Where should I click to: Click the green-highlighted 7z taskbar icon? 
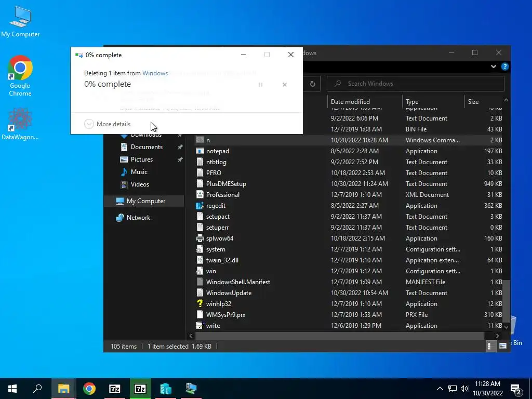[x=140, y=389]
